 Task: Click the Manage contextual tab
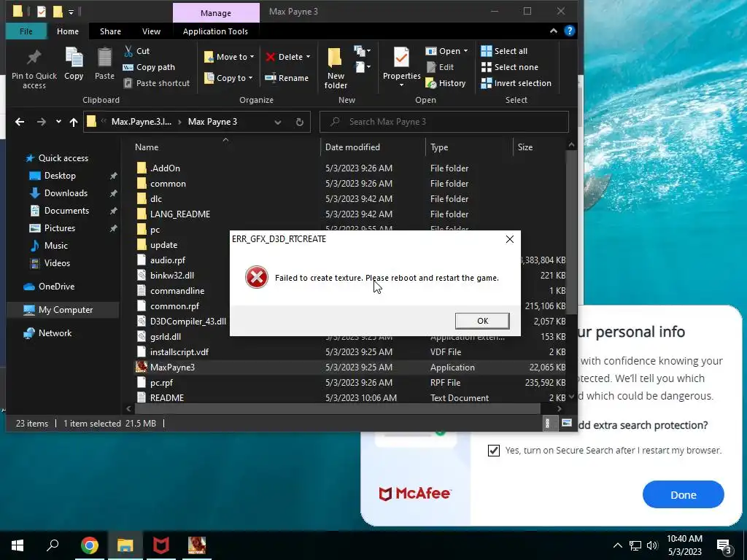(x=216, y=13)
